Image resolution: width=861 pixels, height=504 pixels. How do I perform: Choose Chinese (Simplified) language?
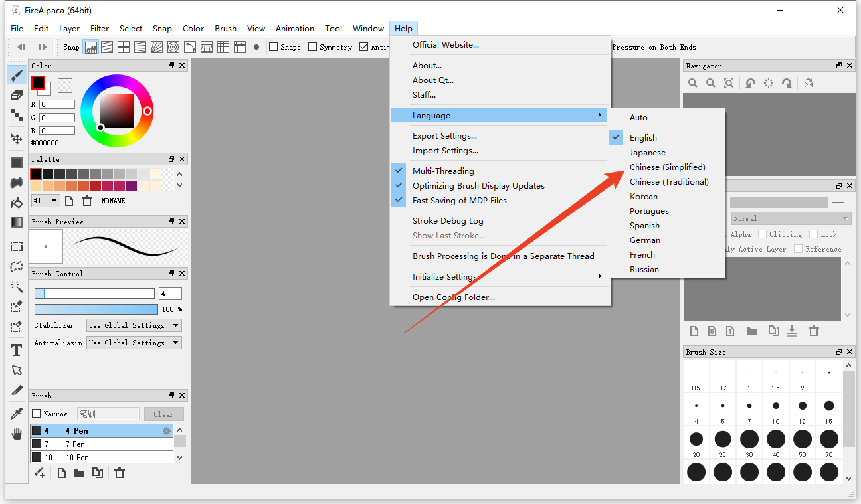click(667, 167)
